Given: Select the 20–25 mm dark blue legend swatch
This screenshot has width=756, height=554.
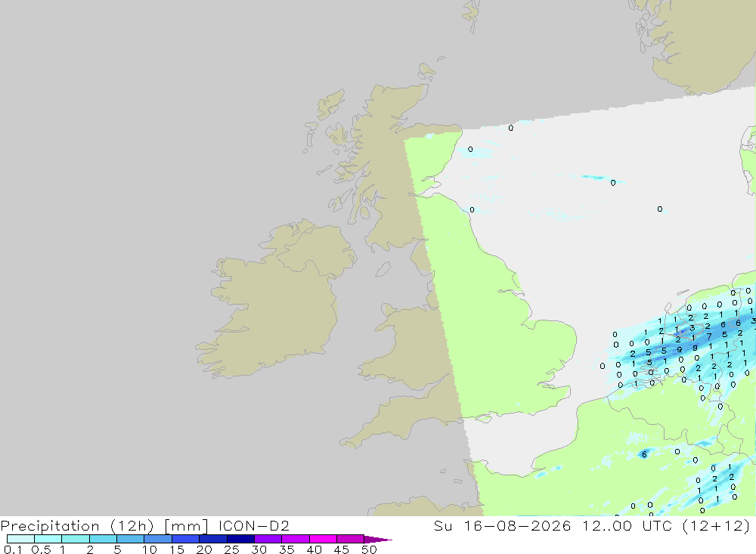Looking at the screenshot, I should (x=212, y=539).
